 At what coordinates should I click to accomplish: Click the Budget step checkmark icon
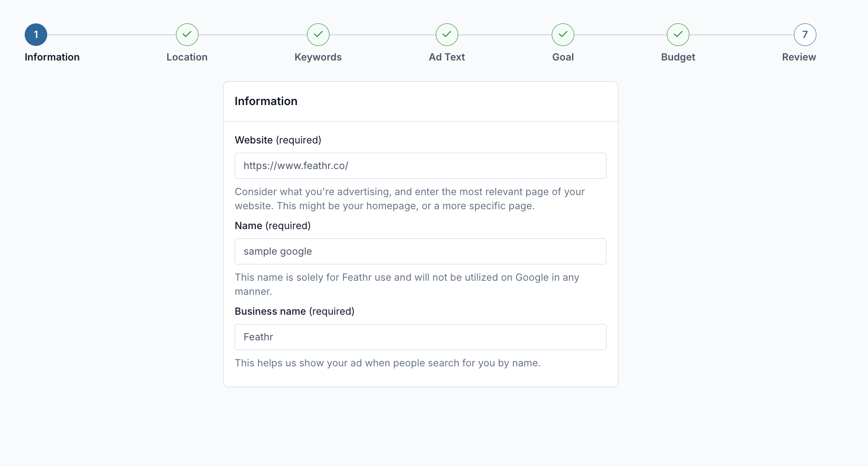coord(678,34)
